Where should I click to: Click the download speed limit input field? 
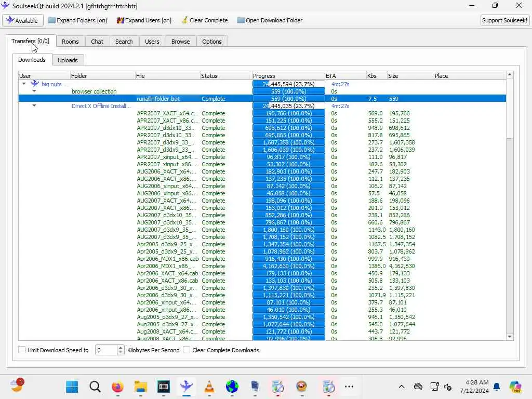pos(106,350)
